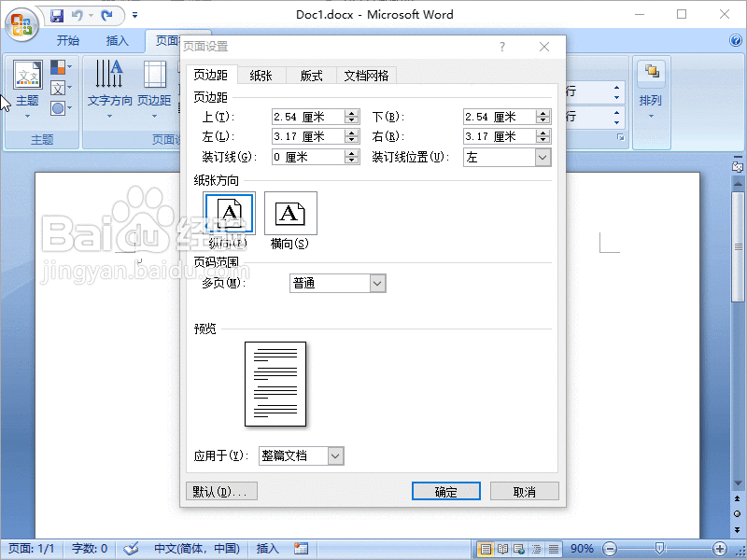Open the 应用于 dropdown

tap(334, 455)
